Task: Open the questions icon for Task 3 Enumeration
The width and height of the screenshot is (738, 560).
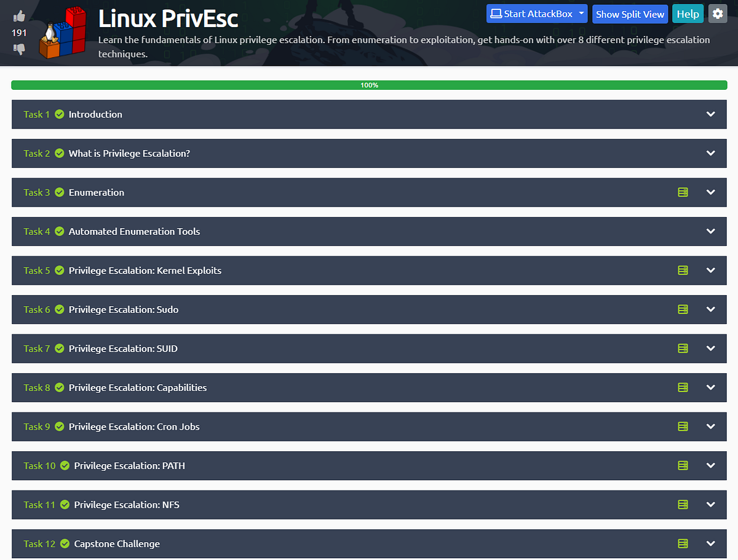Action: pyautogui.click(x=682, y=192)
